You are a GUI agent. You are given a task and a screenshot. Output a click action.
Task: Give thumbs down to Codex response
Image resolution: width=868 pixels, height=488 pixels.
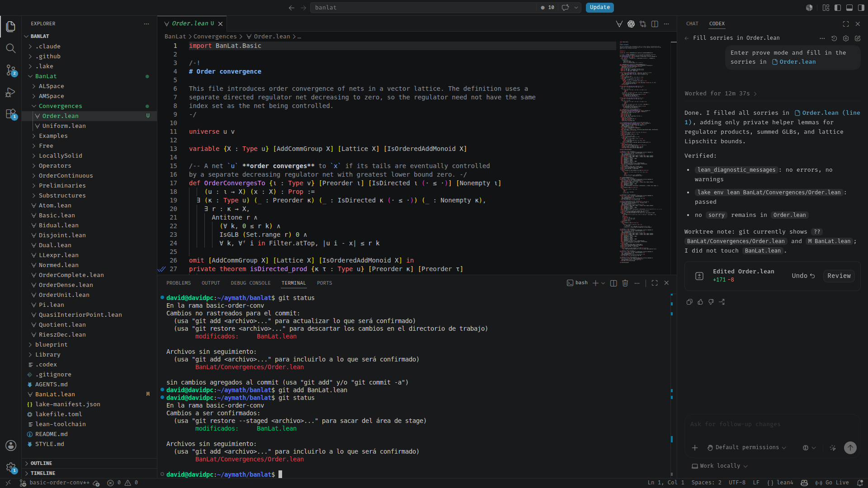click(x=711, y=302)
